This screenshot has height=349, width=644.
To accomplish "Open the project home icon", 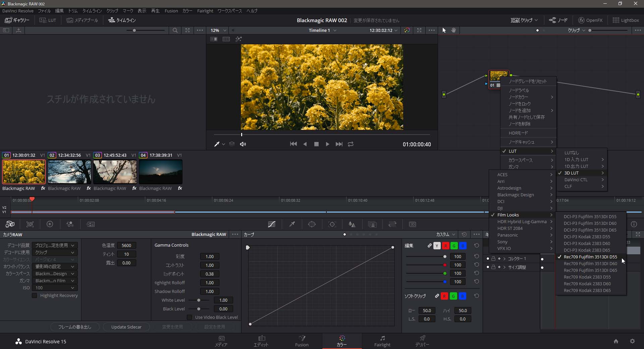I will click(x=616, y=341).
